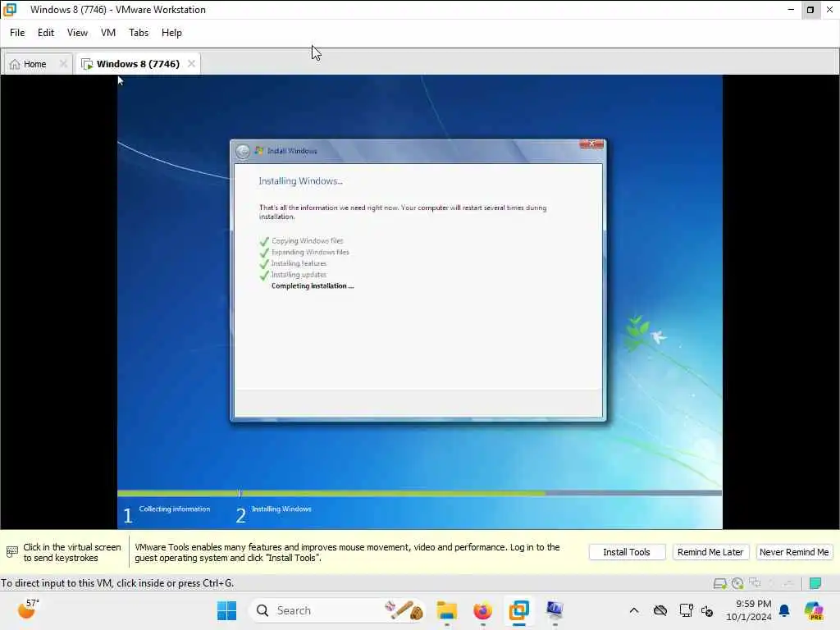Open the weather widget showing 57°
Screen dimensions: 840x630
point(28,609)
